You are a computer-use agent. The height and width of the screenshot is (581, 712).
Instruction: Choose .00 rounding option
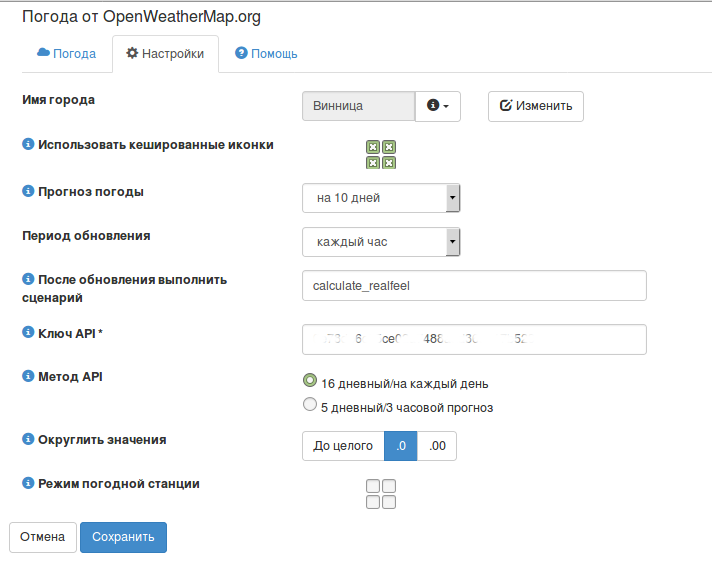(x=437, y=446)
